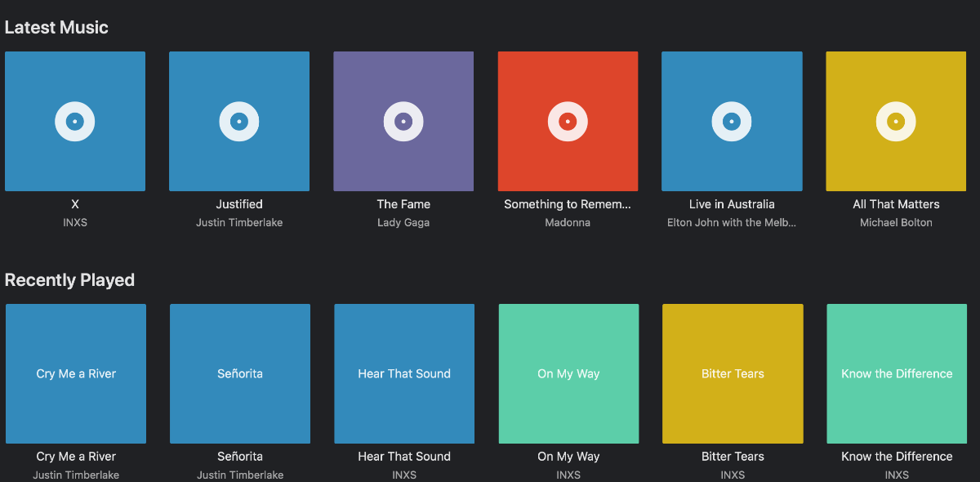Open artist Justin Timberlake under Justified
Image resolution: width=980 pixels, height=482 pixels.
click(239, 222)
